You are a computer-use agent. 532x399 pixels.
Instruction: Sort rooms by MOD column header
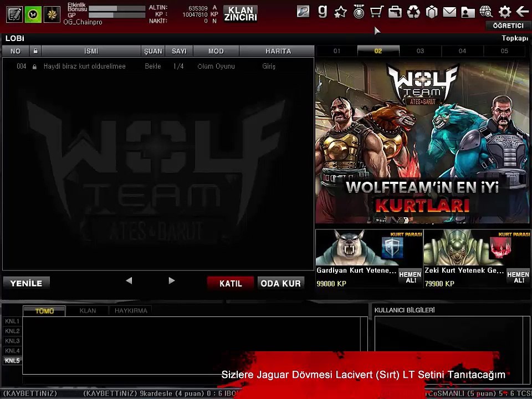[x=216, y=51]
